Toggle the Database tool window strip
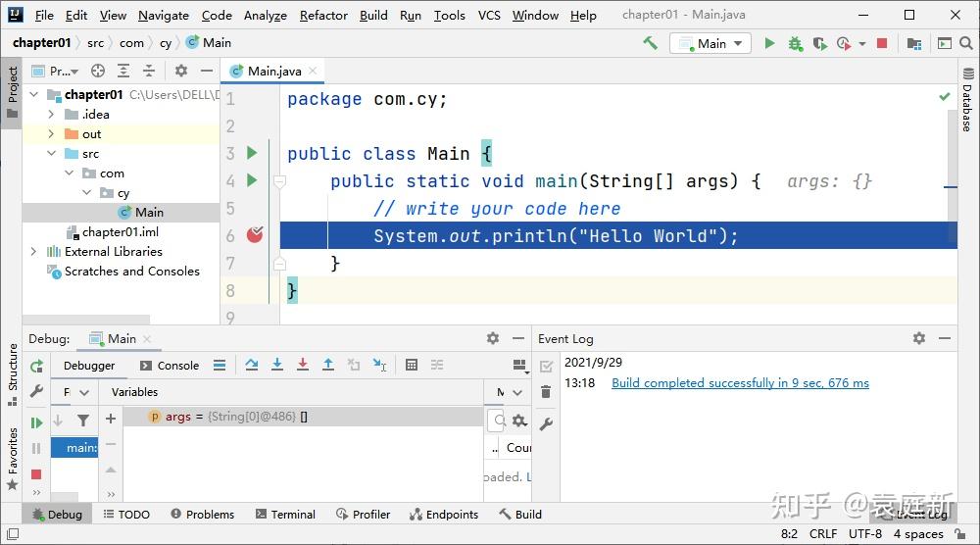 967,100
